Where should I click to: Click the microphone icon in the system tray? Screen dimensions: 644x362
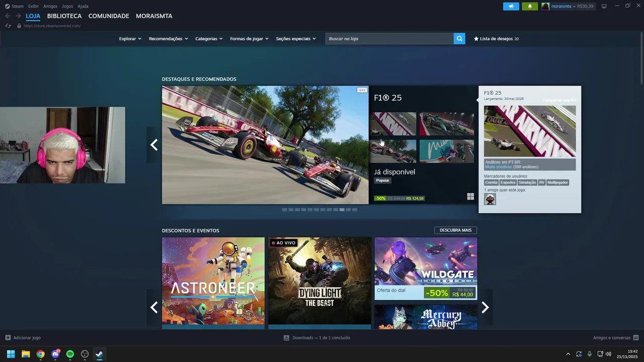(590, 354)
